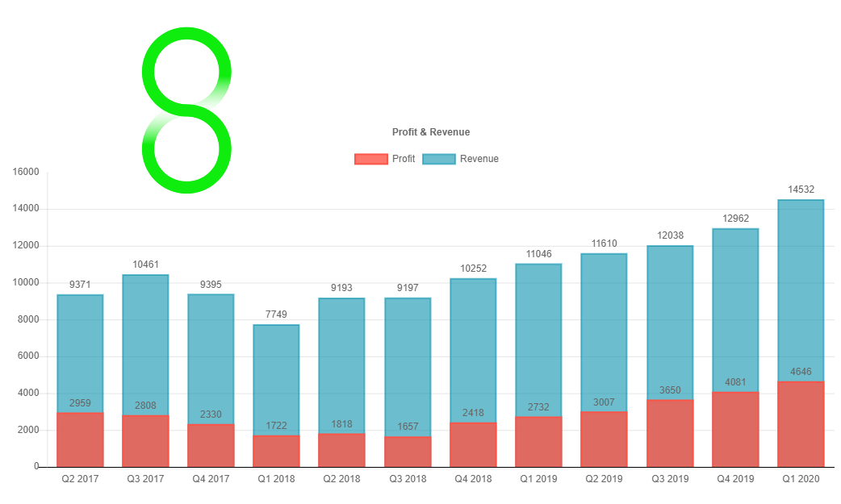Select the Q4 2018 x-axis label
Image resolution: width=841 pixels, height=504 pixels.
tap(473, 479)
